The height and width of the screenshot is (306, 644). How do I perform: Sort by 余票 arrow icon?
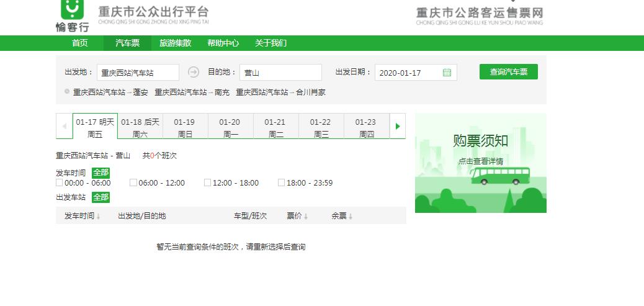tap(351, 217)
